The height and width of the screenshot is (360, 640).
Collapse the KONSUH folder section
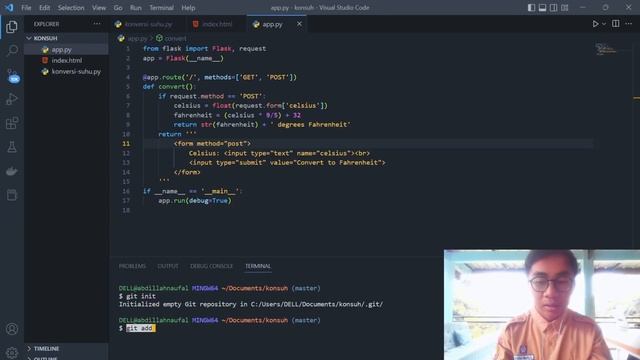(x=67, y=38)
